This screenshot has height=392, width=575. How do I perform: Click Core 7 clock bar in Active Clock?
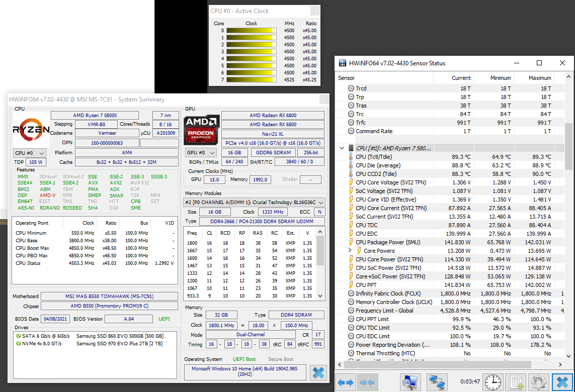tap(251, 79)
